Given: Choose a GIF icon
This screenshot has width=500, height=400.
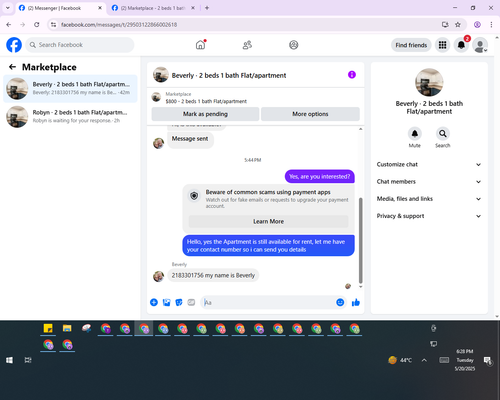Looking at the screenshot, I should (x=191, y=302).
